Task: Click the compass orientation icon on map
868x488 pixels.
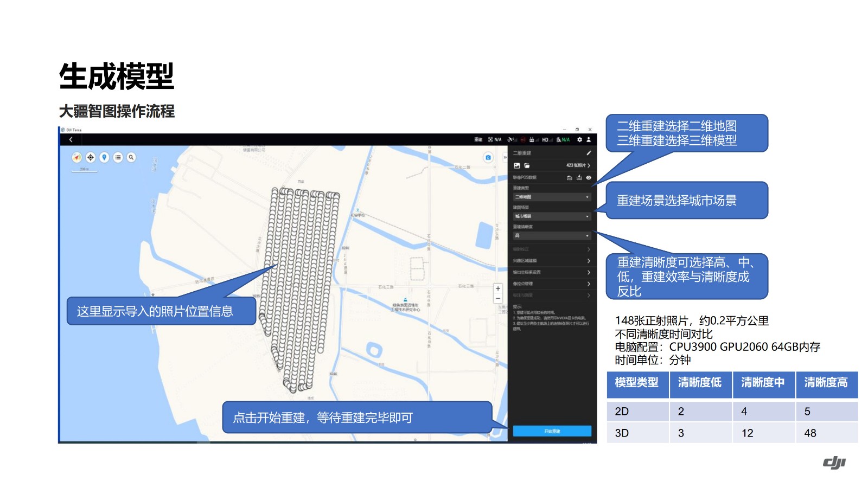Action: [76, 157]
